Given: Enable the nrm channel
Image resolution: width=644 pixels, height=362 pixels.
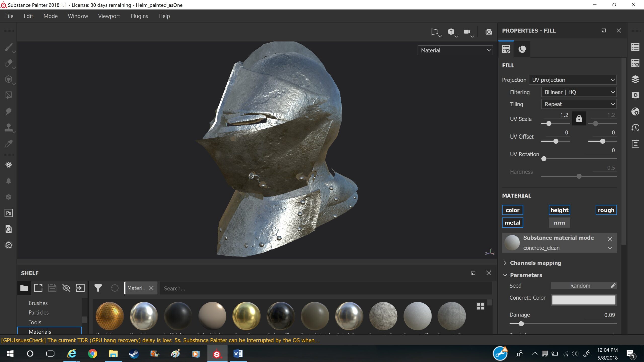Looking at the screenshot, I should 559,223.
